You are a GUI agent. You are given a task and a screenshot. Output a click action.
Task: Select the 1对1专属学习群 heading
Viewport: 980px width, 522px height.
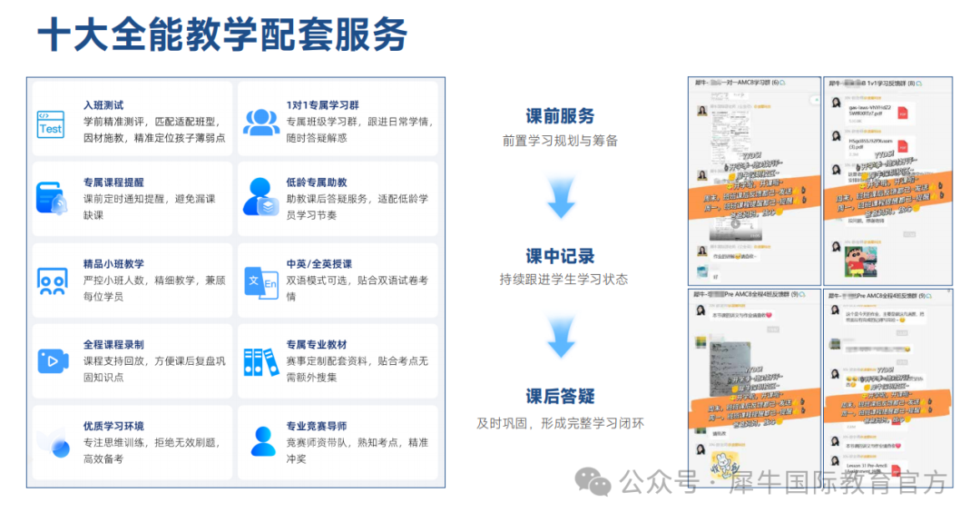pos(322,105)
